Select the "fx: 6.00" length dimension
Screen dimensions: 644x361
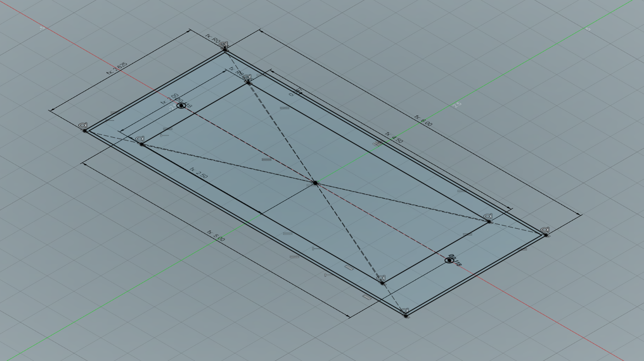pyautogui.click(x=423, y=121)
